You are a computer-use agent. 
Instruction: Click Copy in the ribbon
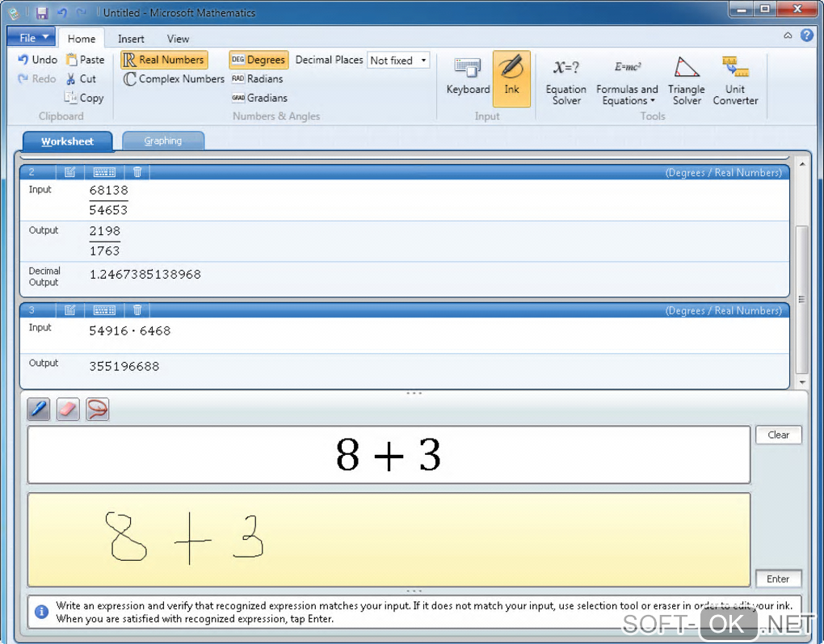coord(84,98)
